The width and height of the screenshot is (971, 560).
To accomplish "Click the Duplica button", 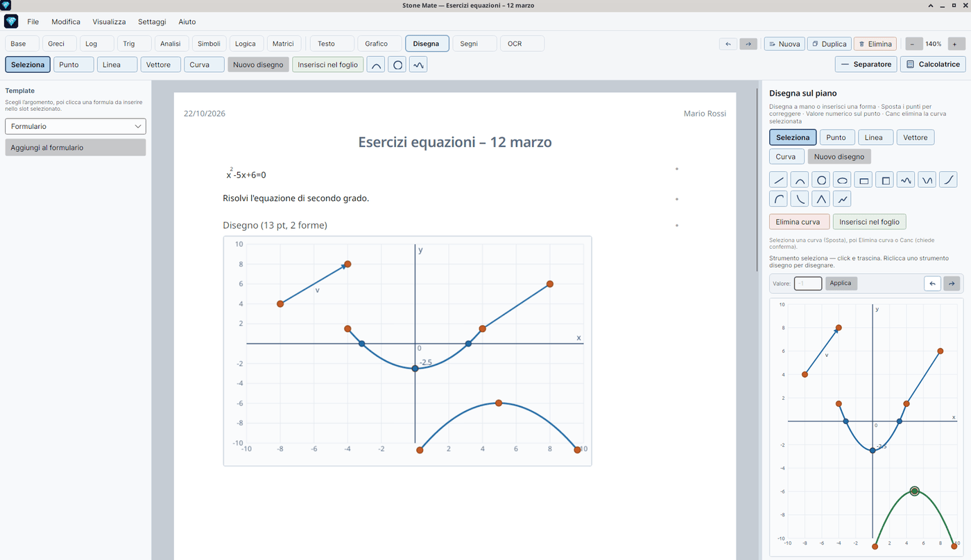I will click(829, 44).
